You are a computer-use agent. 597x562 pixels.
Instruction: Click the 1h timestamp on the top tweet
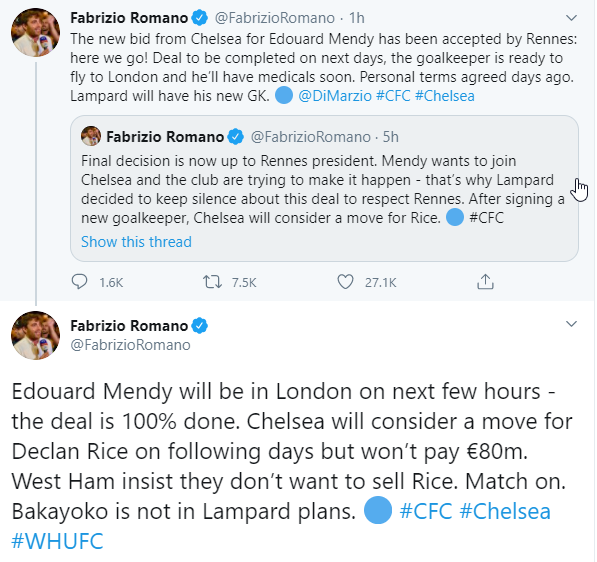(357, 18)
